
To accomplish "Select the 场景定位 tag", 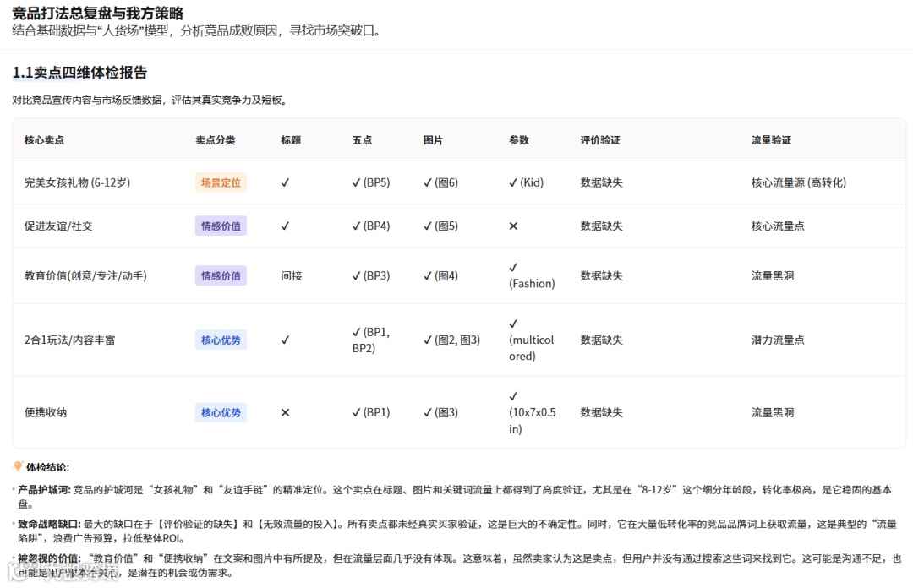I will pyautogui.click(x=221, y=182).
